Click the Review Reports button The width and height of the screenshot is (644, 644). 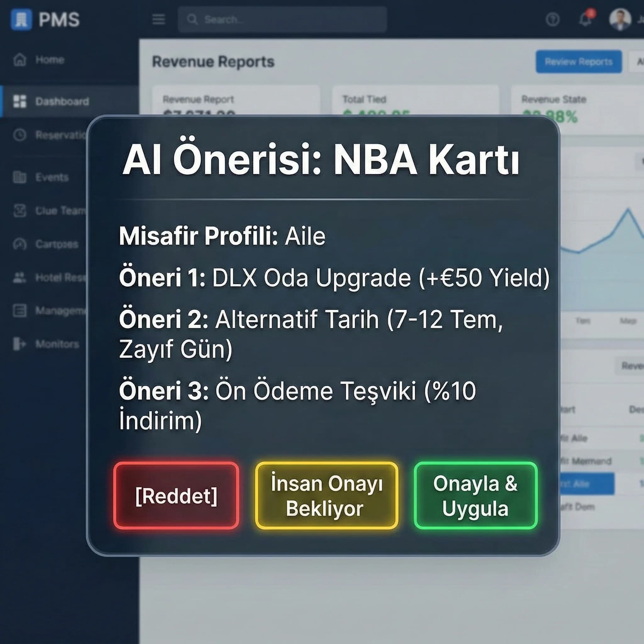pos(579,62)
